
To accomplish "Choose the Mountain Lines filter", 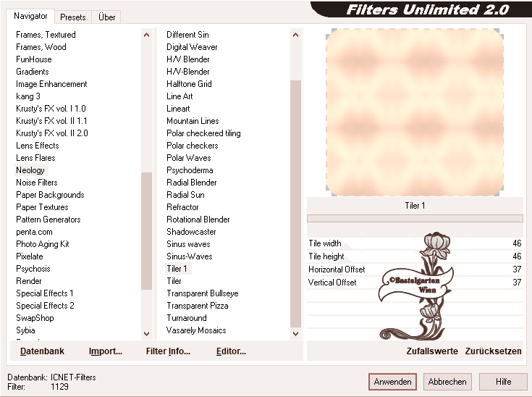I will [x=193, y=121].
